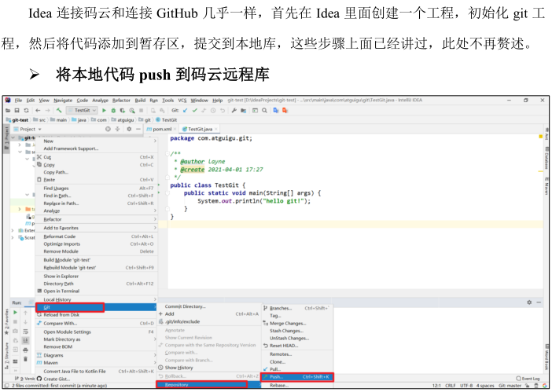552x392 pixels.
Task: Click the Back navigation arrow in toolbar
Action: click(x=38, y=111)
